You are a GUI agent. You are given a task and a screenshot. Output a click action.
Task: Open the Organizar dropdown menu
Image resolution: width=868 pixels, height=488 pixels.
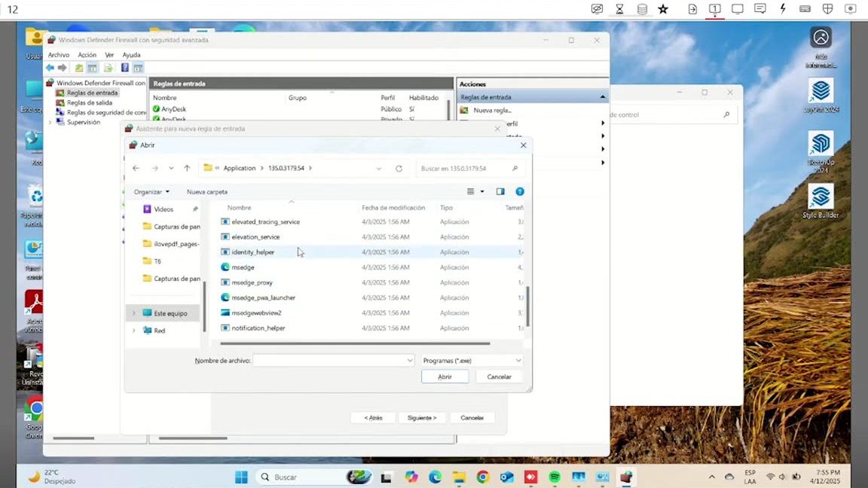[151, 192]
